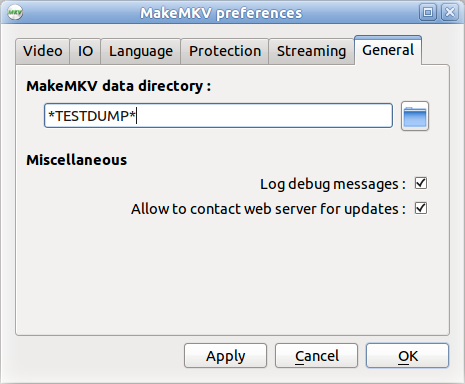465x384 pixels.
Task: Go to the Protection tab
Action: [225, 51]
